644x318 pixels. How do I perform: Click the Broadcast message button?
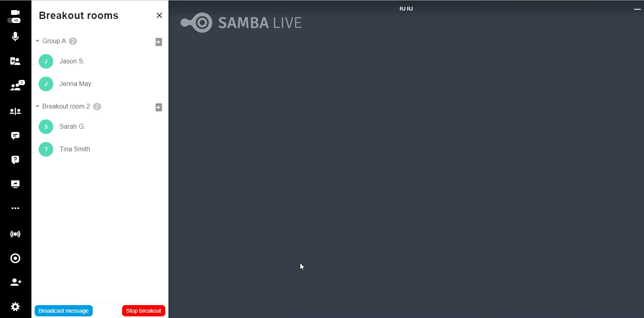coord(64,311)
